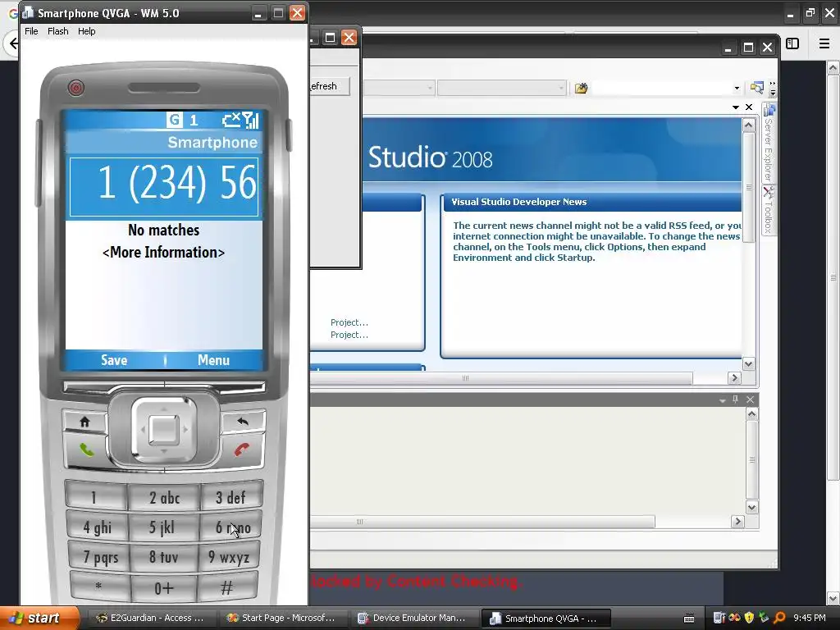Tap the Save softkey on phone screen
840x630 pixels.
(x=114, y=360)
